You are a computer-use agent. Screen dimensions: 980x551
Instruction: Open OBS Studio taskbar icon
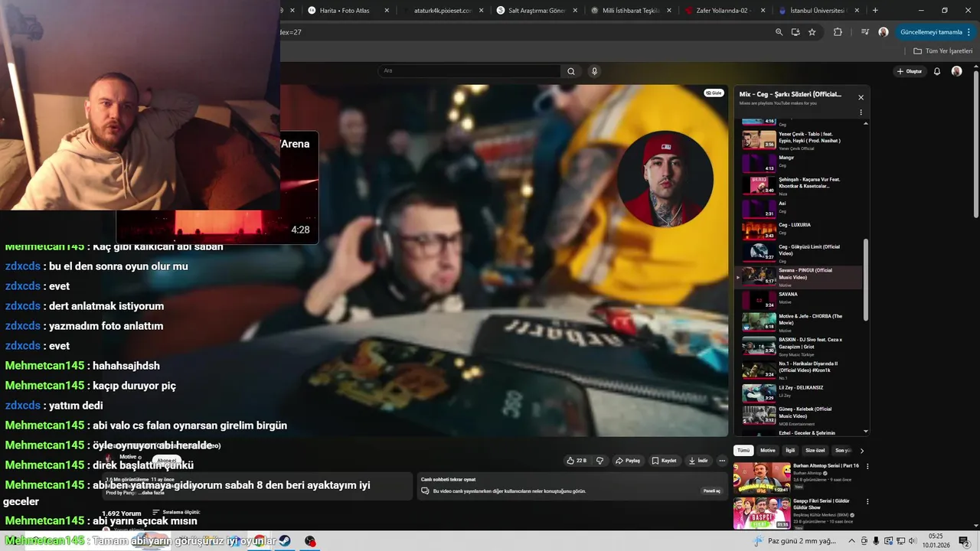310,541
